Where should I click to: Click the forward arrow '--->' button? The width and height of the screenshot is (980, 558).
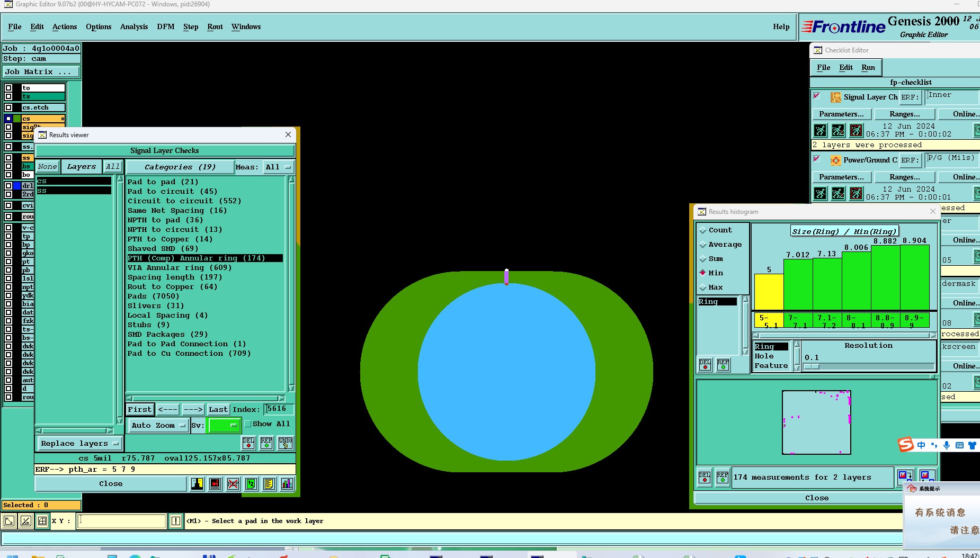[193, 410]
